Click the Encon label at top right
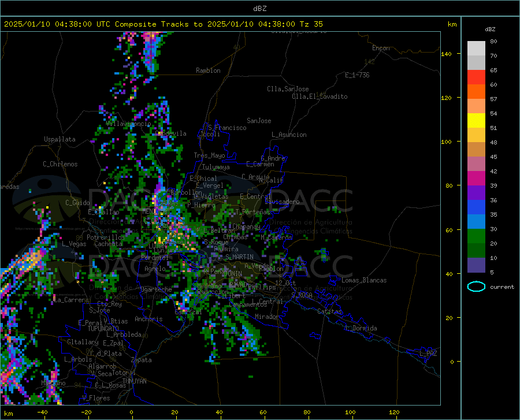Viewport: 520px width, 420px height. coord(381,48)
